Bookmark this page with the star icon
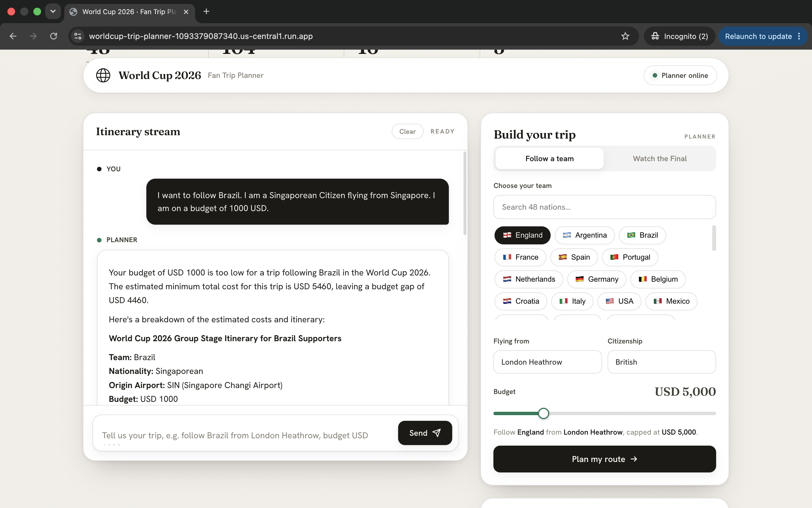Viewport: 812px width, 508px height. [625, 36]
